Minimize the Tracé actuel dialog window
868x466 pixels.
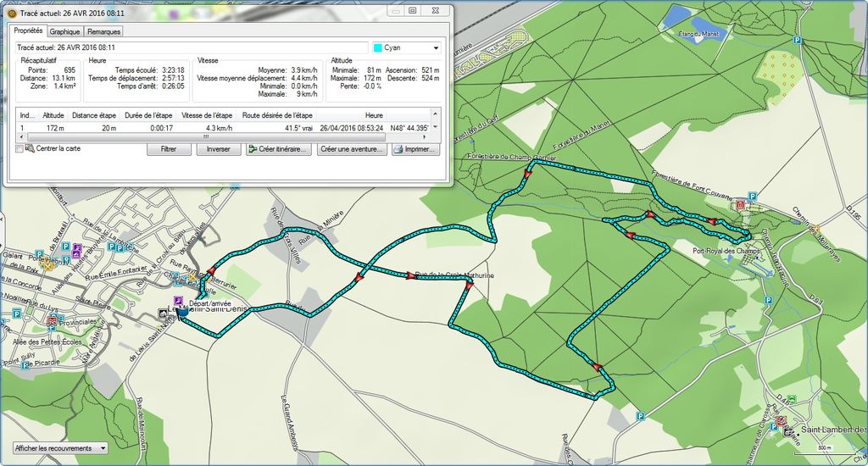pos(396,11)
